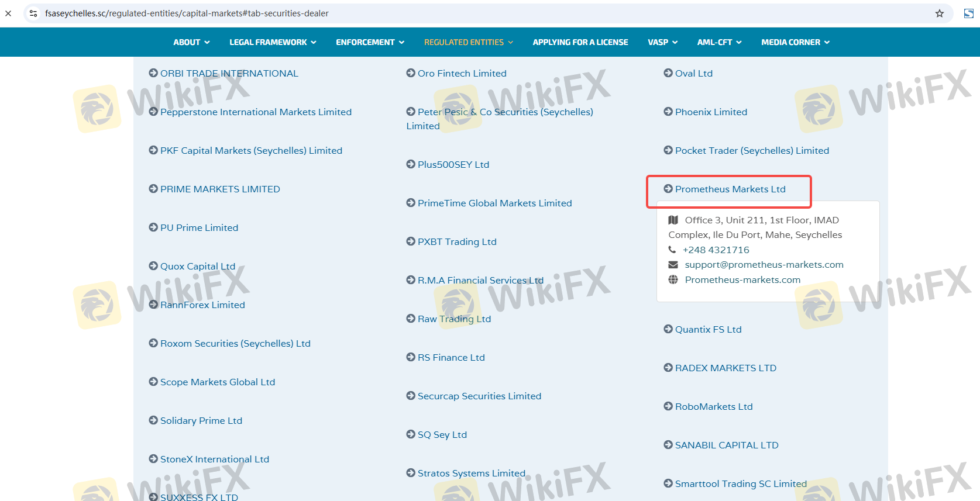980x501 pixels.
Task: Click arrow icon beside Prometheus Markets Ltd
Action: pyautogui.click(x=668, y=189)
